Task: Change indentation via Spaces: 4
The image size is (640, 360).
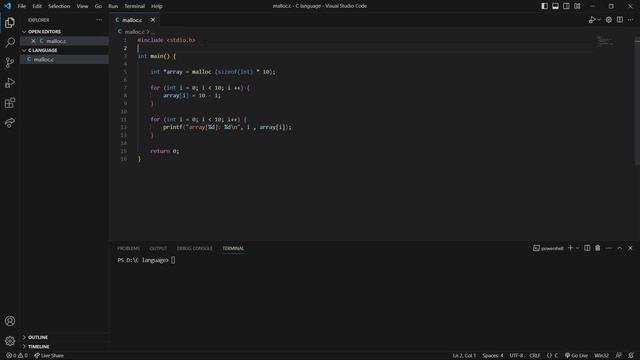Action: [x=493, y=356]
